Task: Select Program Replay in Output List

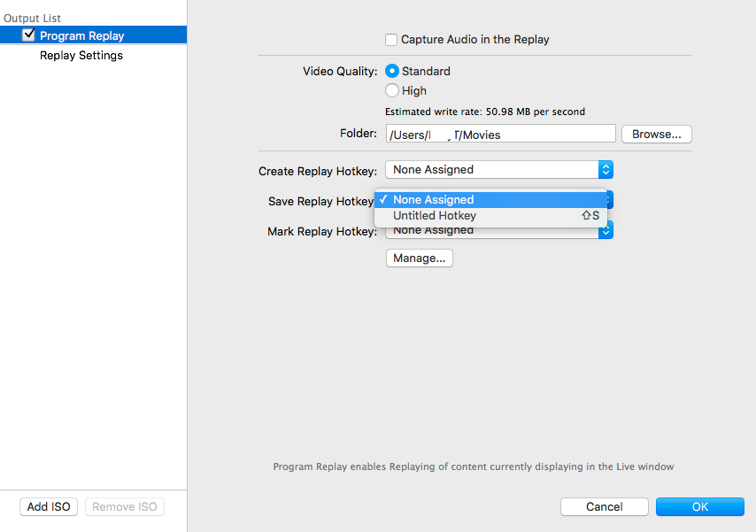Action: 94,35
